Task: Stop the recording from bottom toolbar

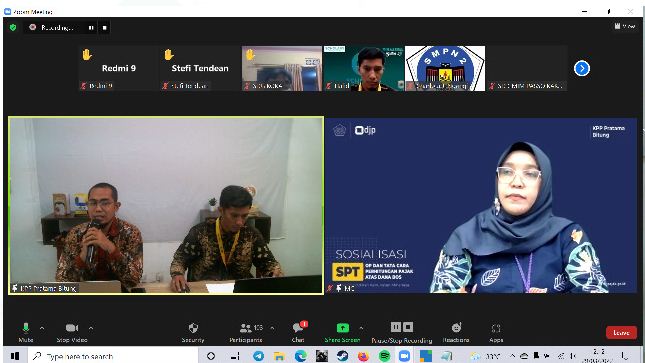Action: coord(408,327)
